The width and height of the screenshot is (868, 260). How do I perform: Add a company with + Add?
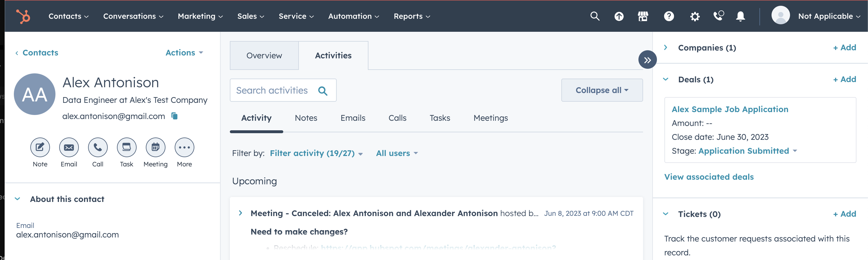[x=844, y=48]
